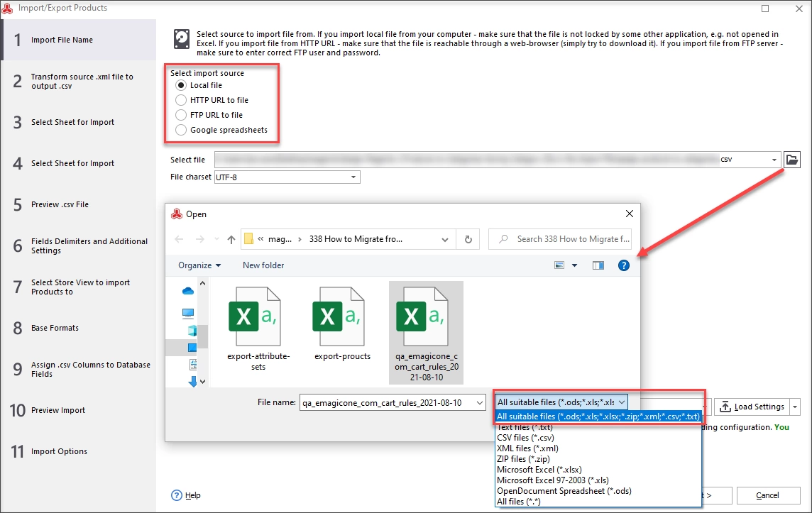Select the export-proucts file
812x513 pixels.
(x=342, y=324)
